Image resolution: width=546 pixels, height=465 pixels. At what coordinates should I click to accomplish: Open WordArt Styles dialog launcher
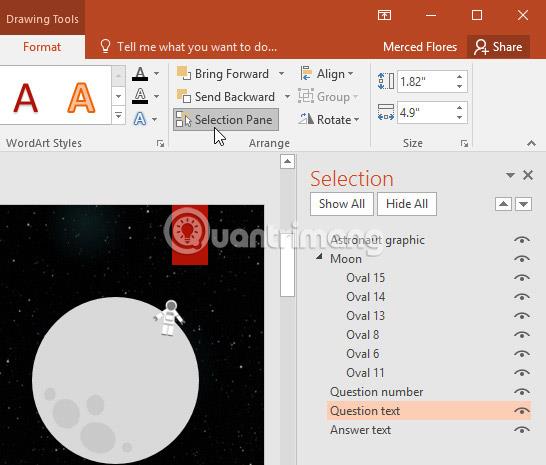[x=160, y=143]
